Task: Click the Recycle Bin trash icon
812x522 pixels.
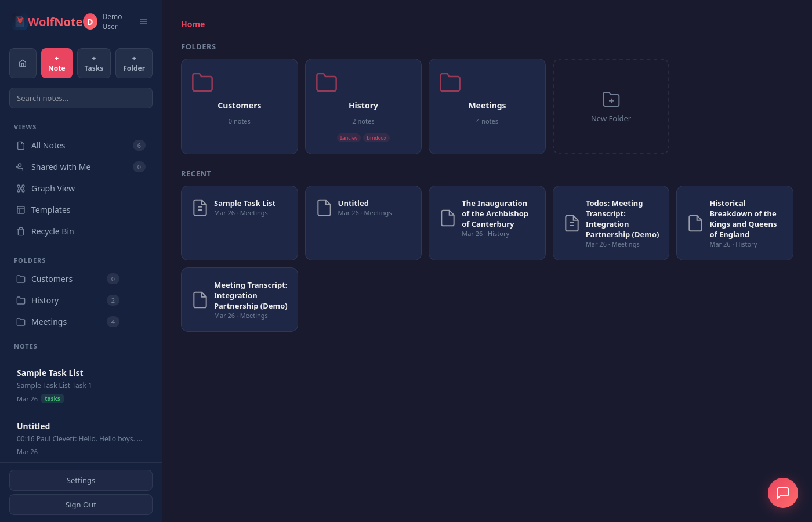Action: [21, 231]
